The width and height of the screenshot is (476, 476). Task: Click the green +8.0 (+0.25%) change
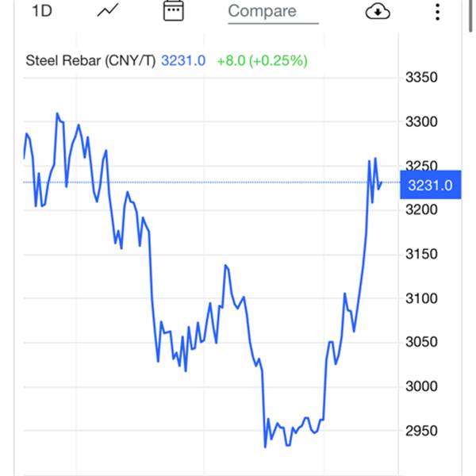[x=263, y=60]
